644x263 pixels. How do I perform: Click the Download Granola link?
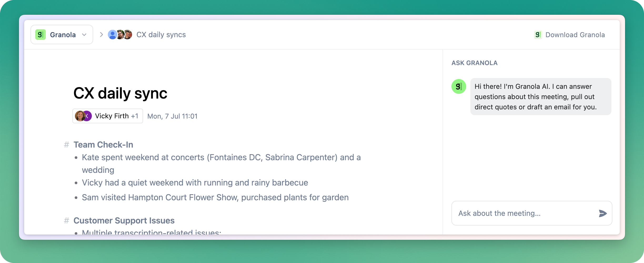[x=570, y=35]
